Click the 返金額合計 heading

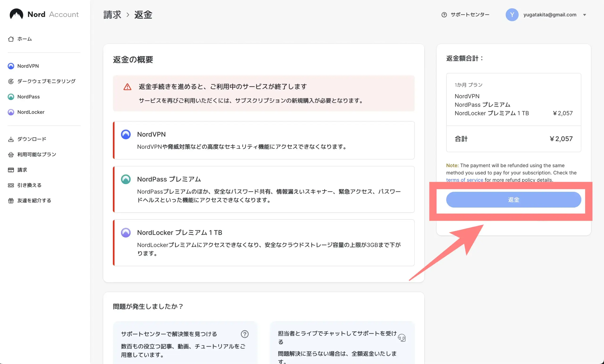coord(465,58)
